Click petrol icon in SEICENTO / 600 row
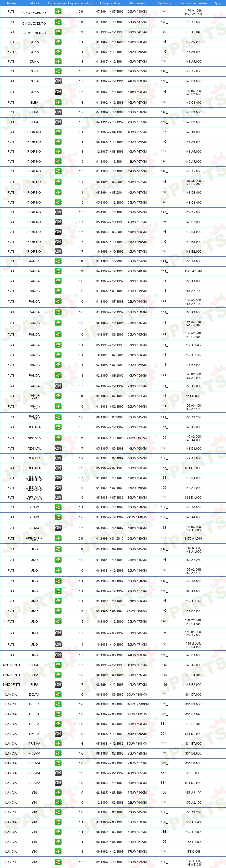The height and width of the screenshot is (868, 226). pyautogui.click(x=58, y=539)
